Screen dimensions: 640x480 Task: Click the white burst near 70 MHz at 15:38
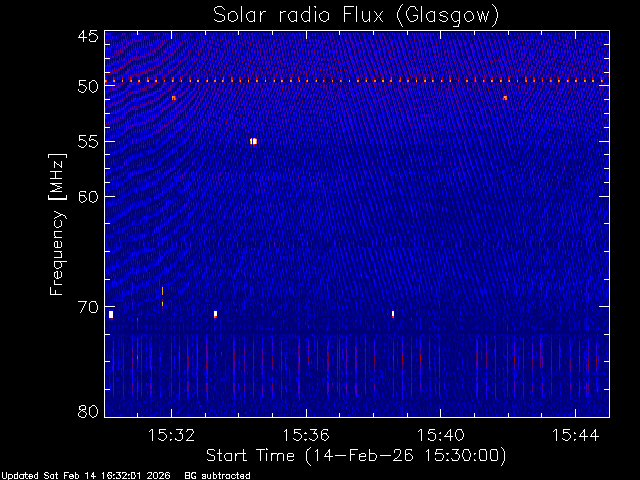click(x=393, y=314)
